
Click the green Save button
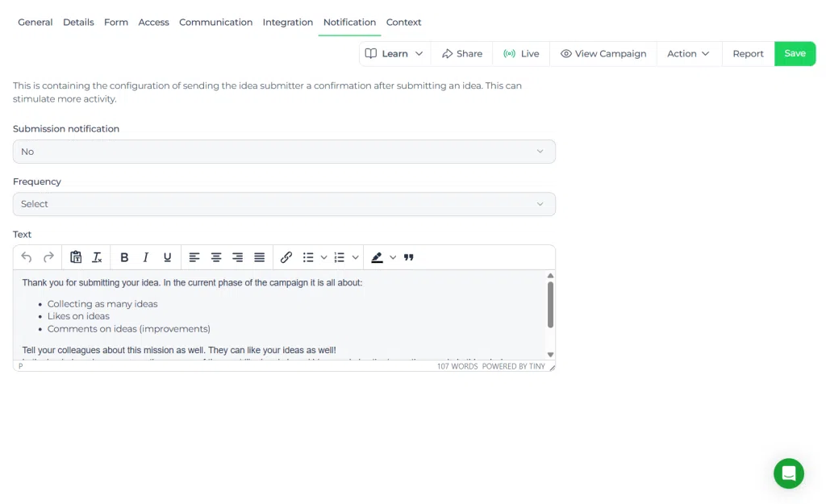[795, 54]
